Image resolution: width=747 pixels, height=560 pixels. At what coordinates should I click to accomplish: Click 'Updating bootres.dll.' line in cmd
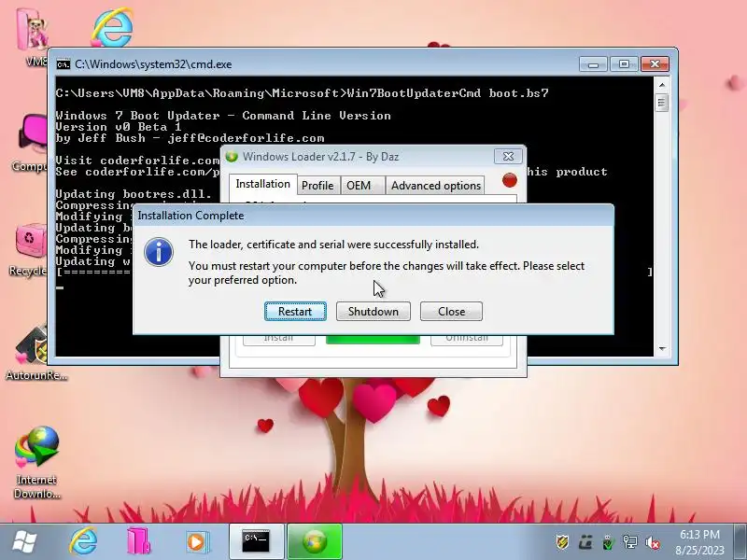tap(134, 194)
